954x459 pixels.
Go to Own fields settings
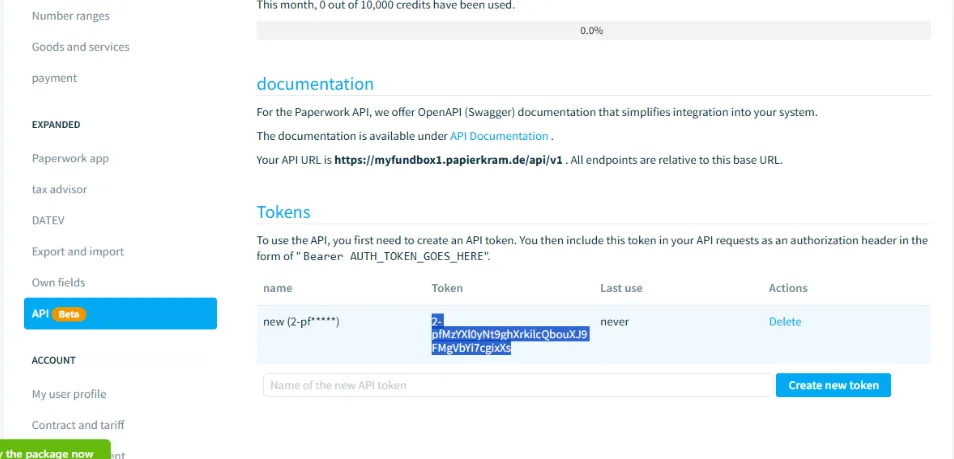[x=58, y=282]
